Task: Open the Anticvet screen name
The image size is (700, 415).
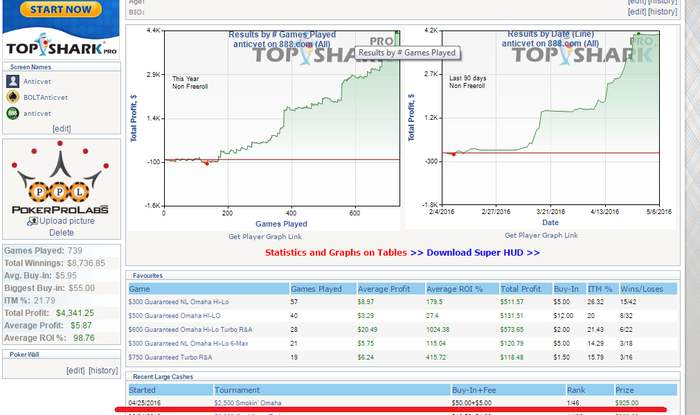Action: pos(37,82)
